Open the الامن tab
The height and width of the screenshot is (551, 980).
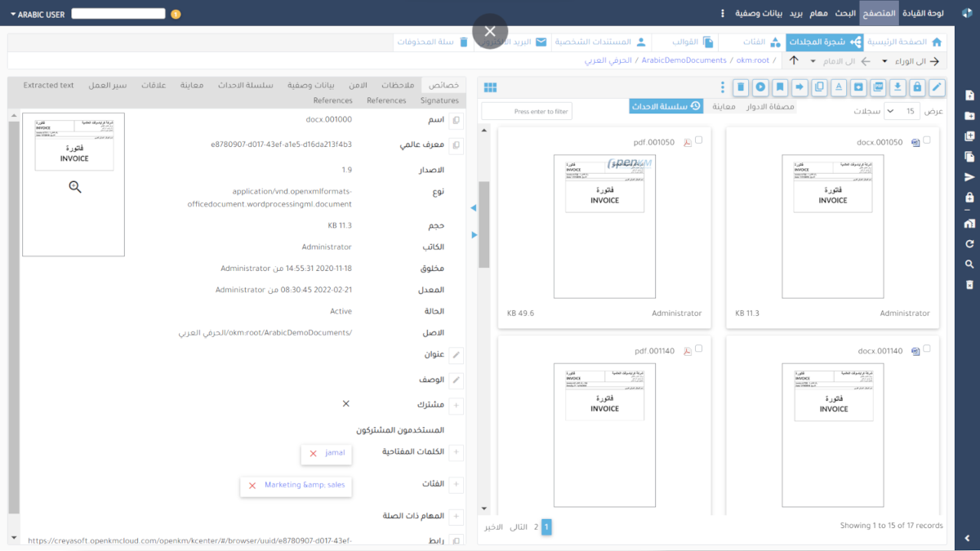(x=358, y=86)
